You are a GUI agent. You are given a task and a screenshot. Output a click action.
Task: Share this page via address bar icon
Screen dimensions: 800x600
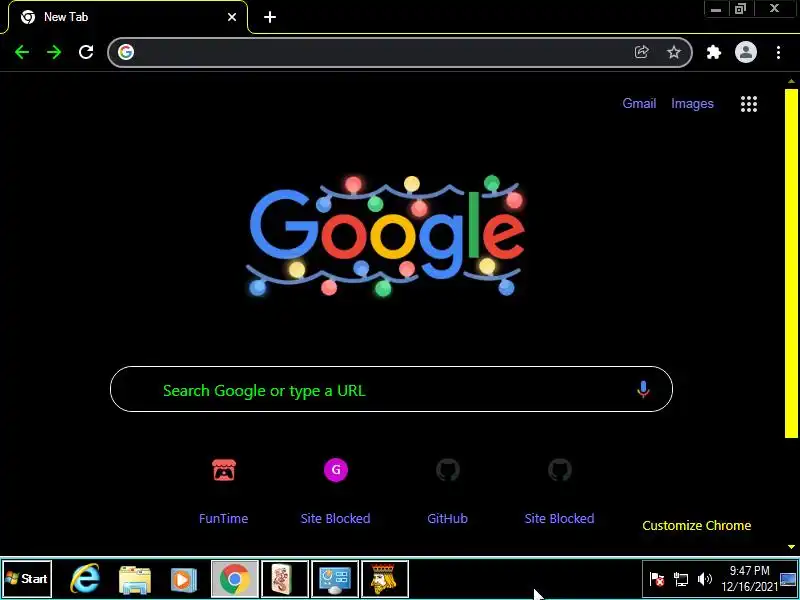pos(641,52)
